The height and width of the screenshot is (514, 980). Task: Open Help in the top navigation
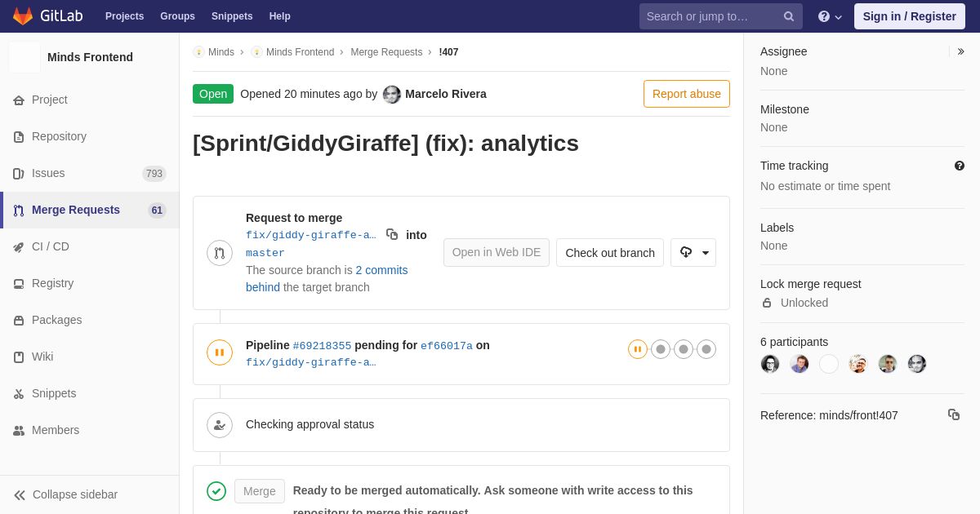tap(280, 16)
